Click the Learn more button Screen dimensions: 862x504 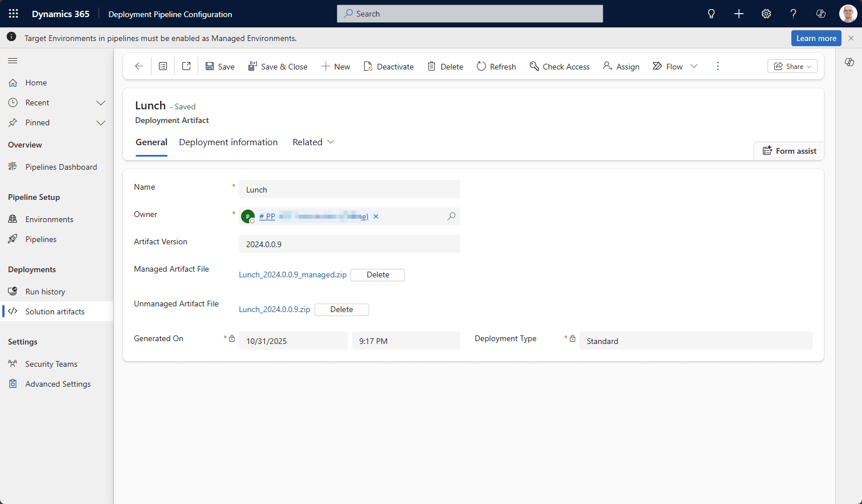816,38
